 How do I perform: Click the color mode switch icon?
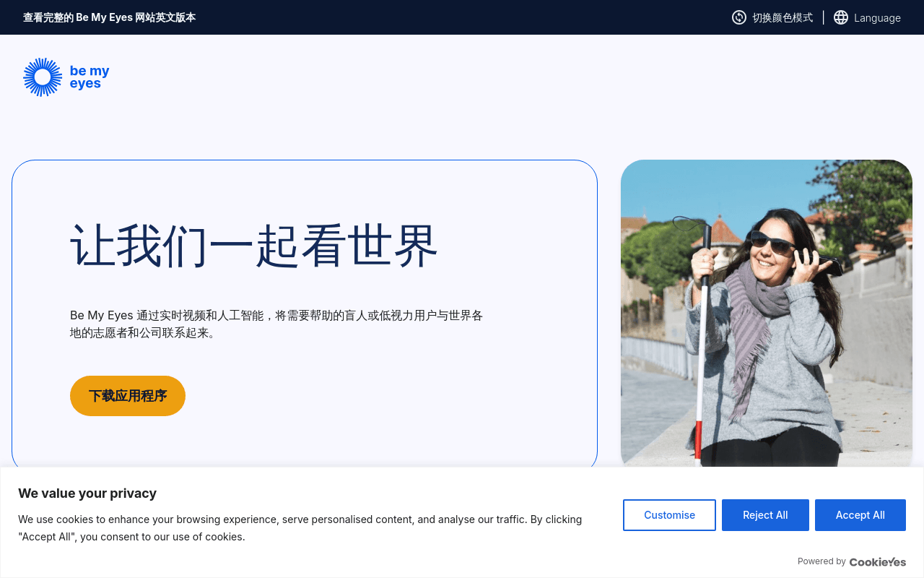click(739, 17)
